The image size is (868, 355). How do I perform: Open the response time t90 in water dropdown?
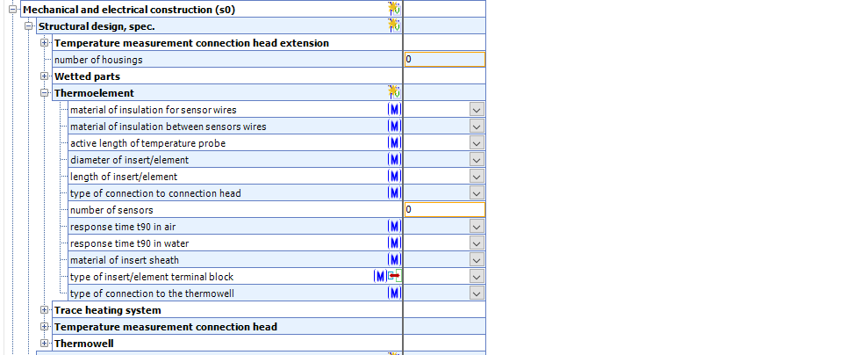[477, 243]
